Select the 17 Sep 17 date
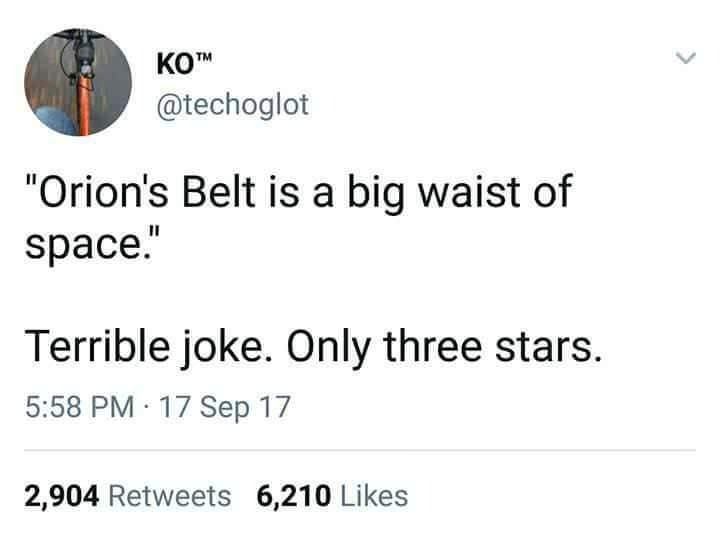Screen dimensions: 720x537 pos(225,407)
